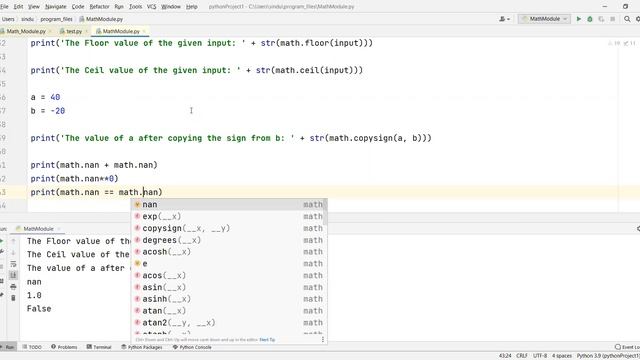Click False output line in console
The width and height of the screenshot is (640, 360).
click(x=39, y=309)
